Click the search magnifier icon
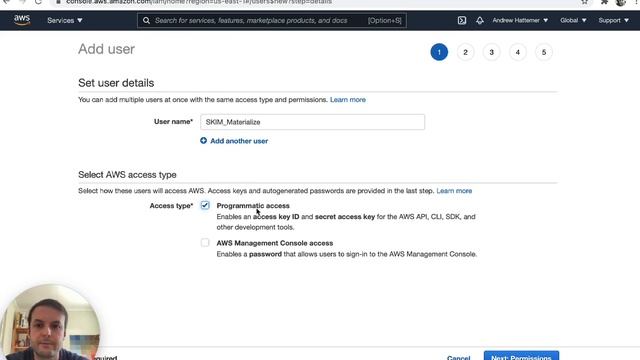640x360 pixels. [x=146, y=20]
